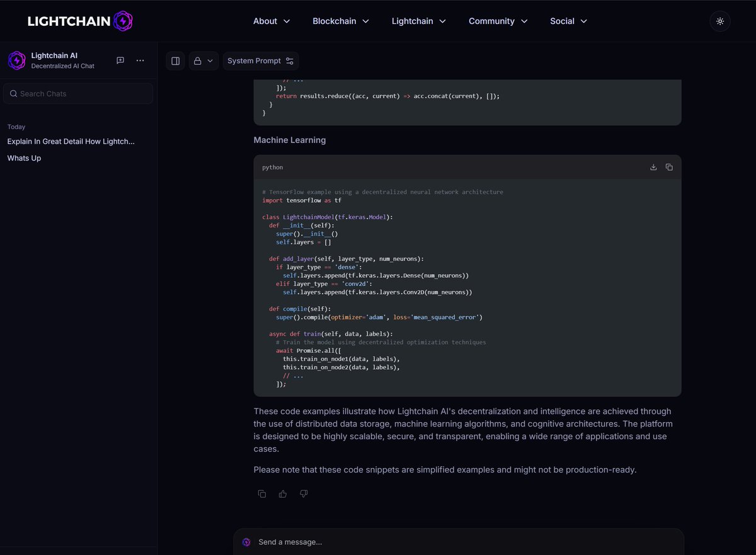Expand the Community menu

click(498, 21)
